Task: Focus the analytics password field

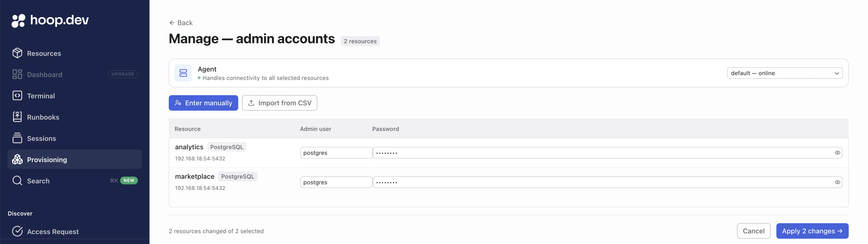Action: [x=607, y=153]
